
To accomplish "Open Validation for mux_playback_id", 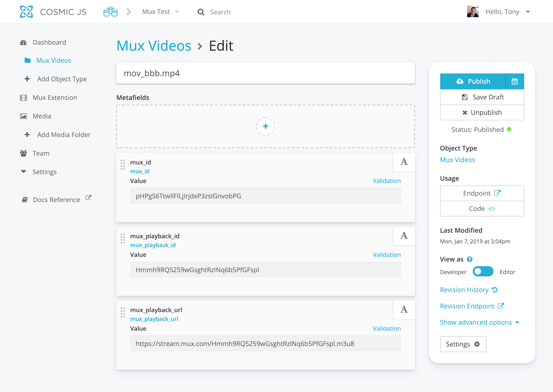I will (x=387, y=255).
